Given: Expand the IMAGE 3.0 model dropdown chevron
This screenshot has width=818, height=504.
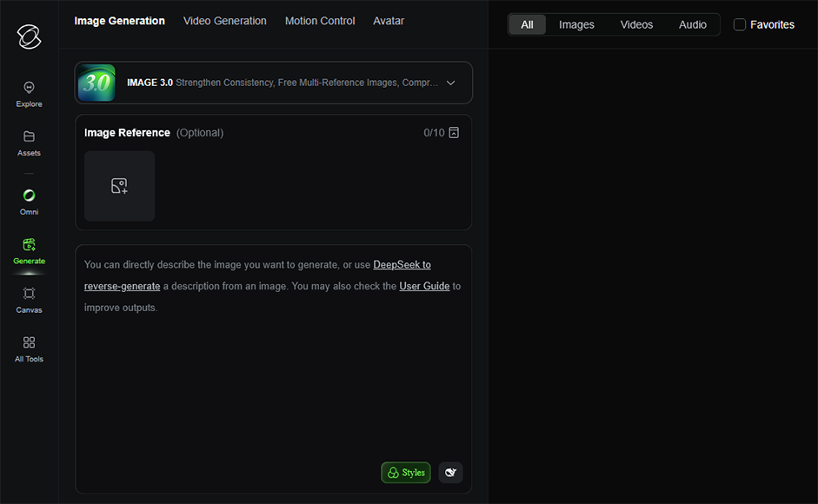Looking at the screenshot, I should (x=451, y=83).
